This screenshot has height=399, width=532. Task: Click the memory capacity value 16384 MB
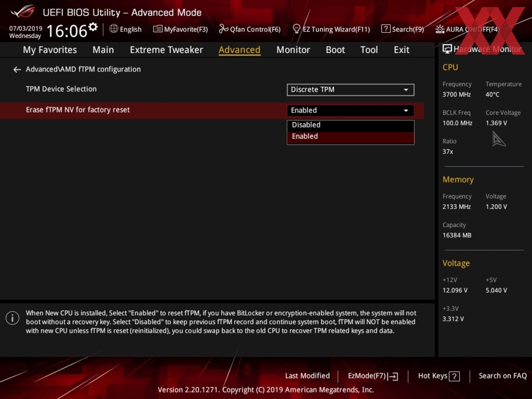[x=457, y=235]
